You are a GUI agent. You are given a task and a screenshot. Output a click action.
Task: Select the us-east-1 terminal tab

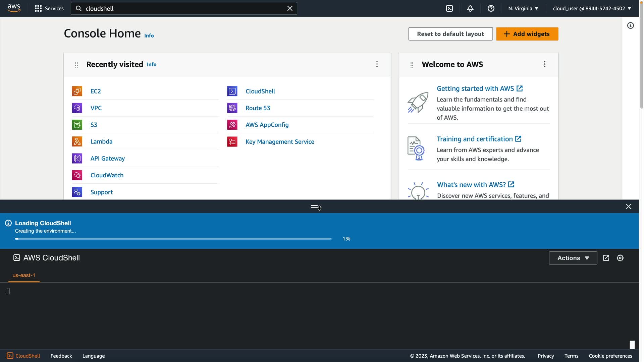(x=24, y=275)
